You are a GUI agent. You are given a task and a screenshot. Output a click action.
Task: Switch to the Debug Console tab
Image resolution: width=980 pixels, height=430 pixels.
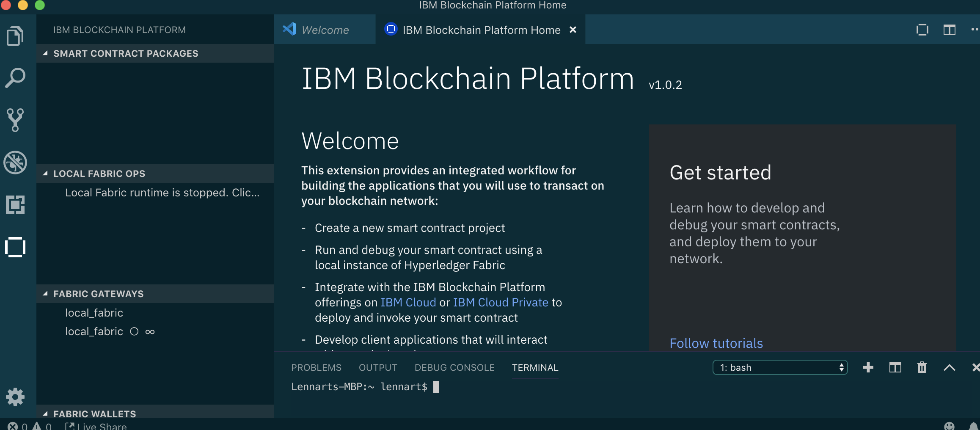[454, 367]
